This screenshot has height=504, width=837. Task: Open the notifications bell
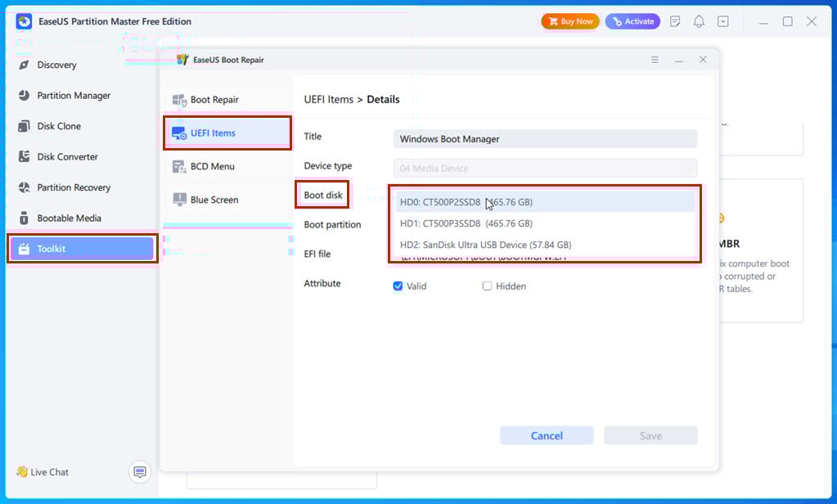click(699, 21)
